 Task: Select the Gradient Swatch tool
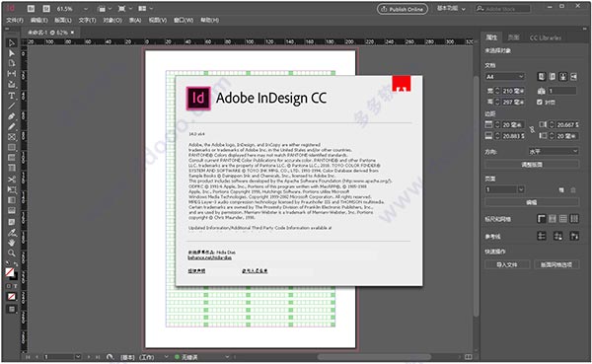11,200
